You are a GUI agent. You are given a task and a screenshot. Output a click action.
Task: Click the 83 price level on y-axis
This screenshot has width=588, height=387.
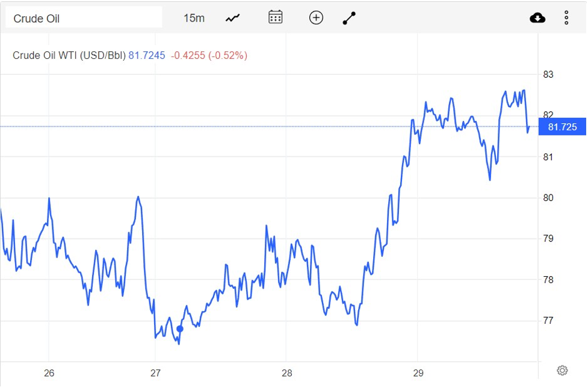coord(548,75)
